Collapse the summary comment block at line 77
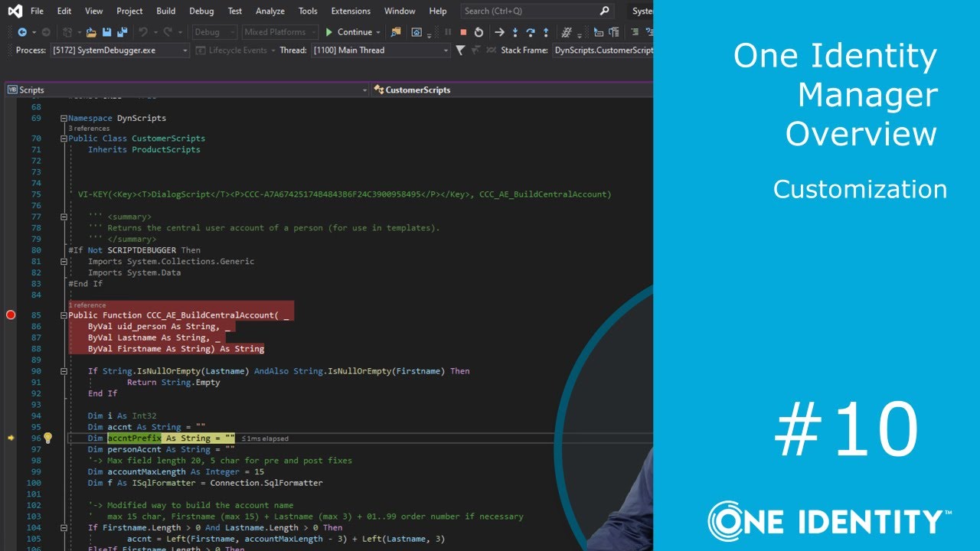This screenshot has height=551, width=980. point(63,217)
